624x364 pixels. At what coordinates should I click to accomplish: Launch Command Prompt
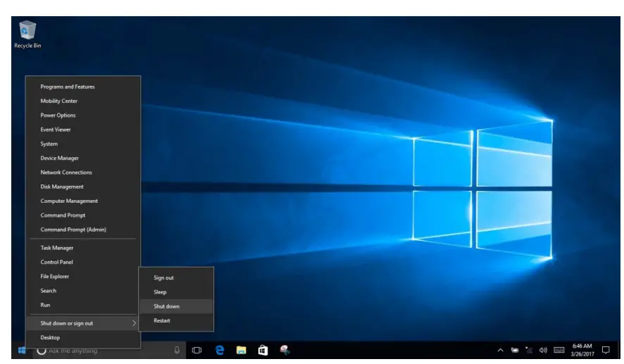[83, 215]
